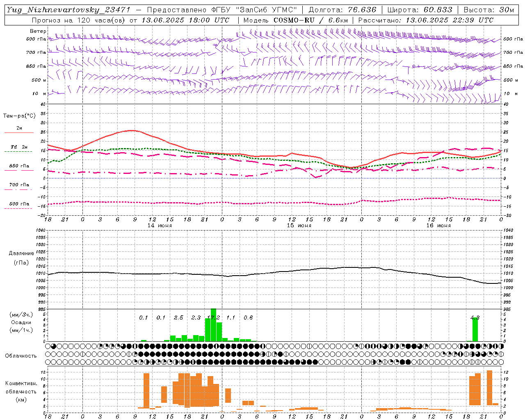The width and height of the screenshot is (525, 420).
Task: Click the red solid legend line under 2м
Action: (x=19, y=132)
